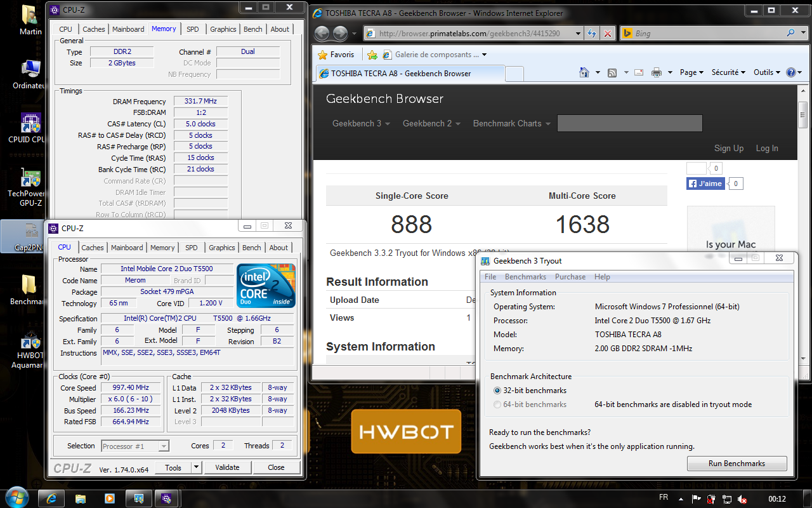Expand the Geekbench 3 navigation dropdown
Screen dimensions: 812x508
pyautogui.click(x=361, y=123)
